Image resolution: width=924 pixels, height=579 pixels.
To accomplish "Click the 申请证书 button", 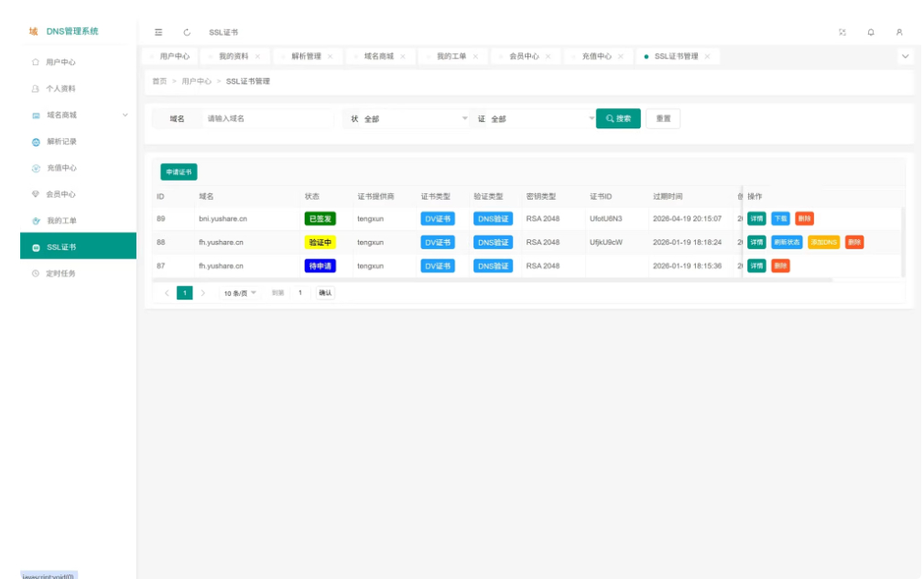I will (x=179, y=172).
